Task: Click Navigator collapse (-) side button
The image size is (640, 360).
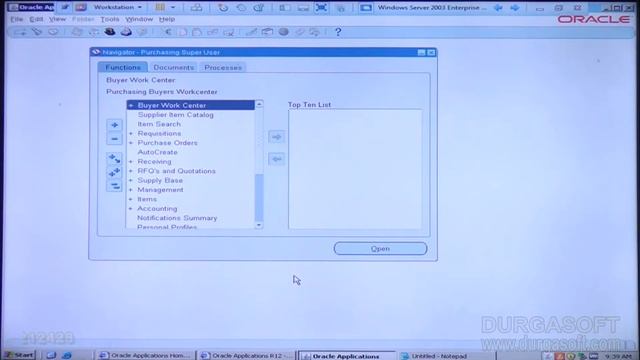Action: (x=114, y=139)
